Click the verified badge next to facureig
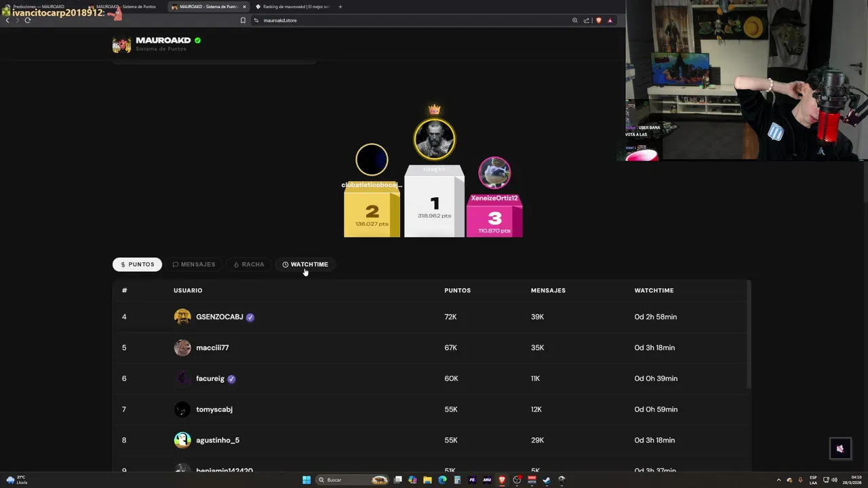The height and width of the screenshot is (488, 868). pyautogui.click(x=231, y=379)
